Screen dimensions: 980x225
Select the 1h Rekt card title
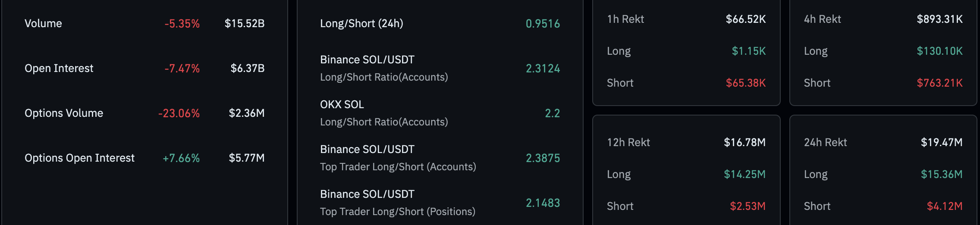click(625, 19)
